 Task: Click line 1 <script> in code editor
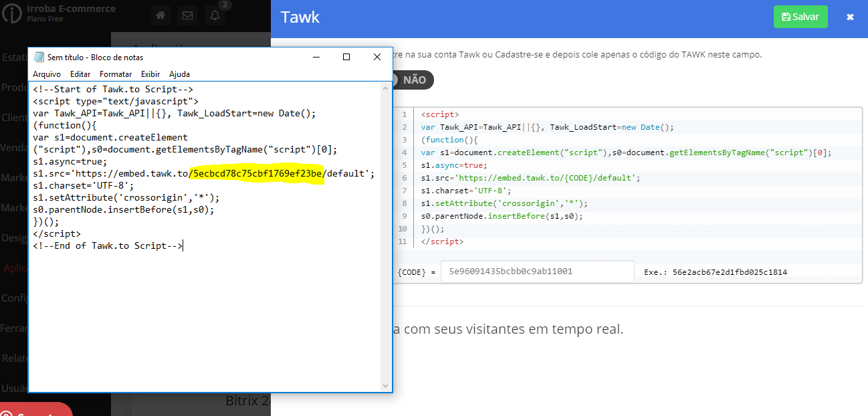(440, 114)
